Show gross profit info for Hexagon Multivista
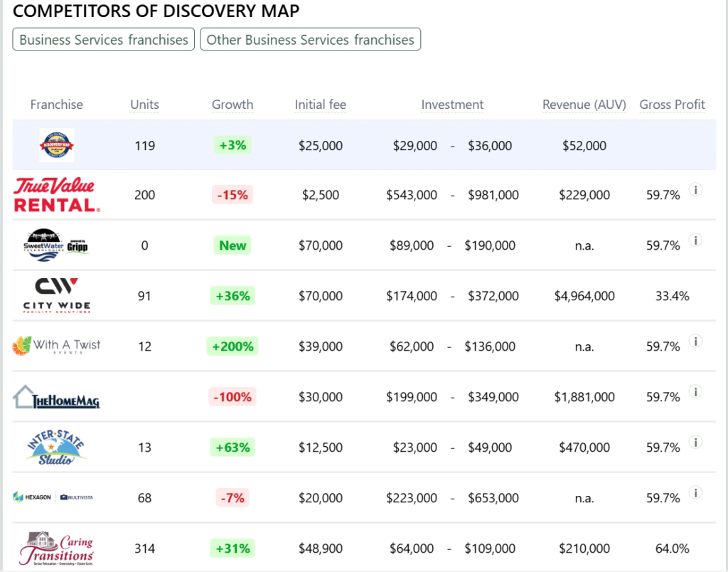The height and width of the screenshot is (572, 728). coord(695,492)
